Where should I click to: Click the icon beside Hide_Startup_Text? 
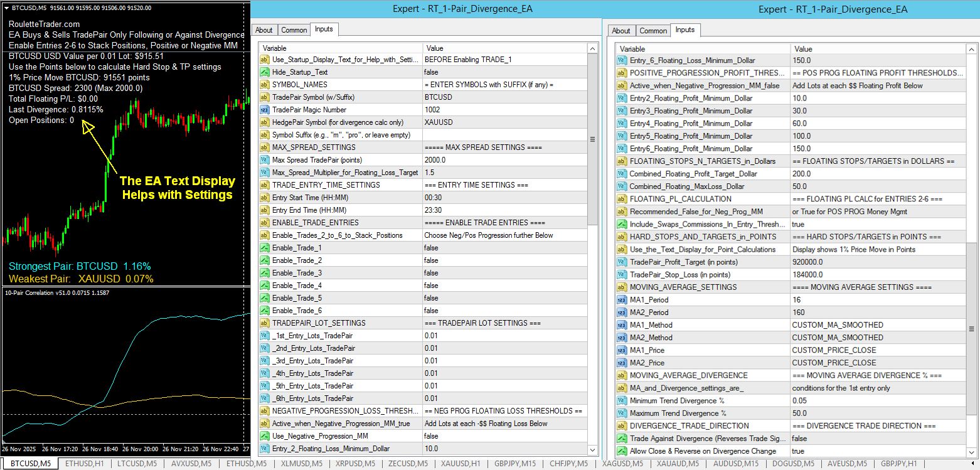coord(265,72)
